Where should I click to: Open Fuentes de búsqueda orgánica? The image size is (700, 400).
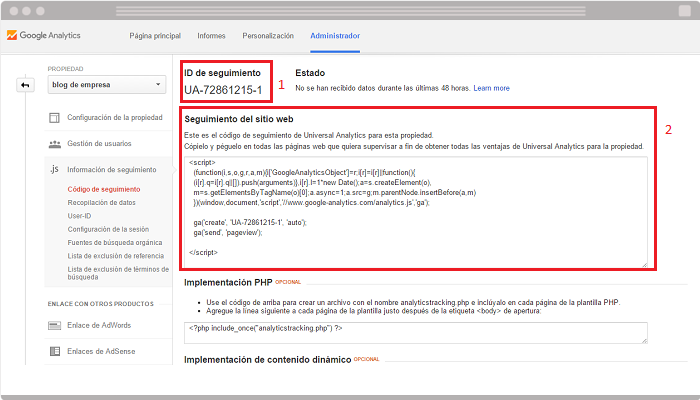click(112, 243)
